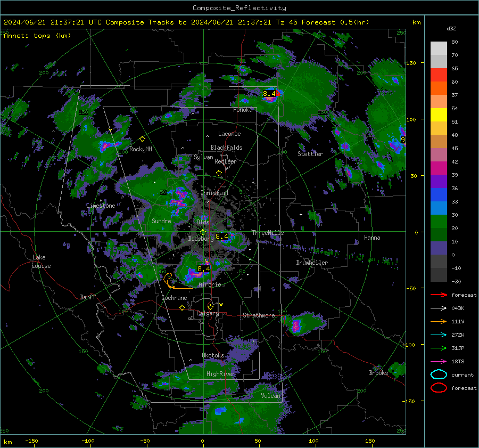
Task: Click the Sundre town label
Action: point(161,221)
